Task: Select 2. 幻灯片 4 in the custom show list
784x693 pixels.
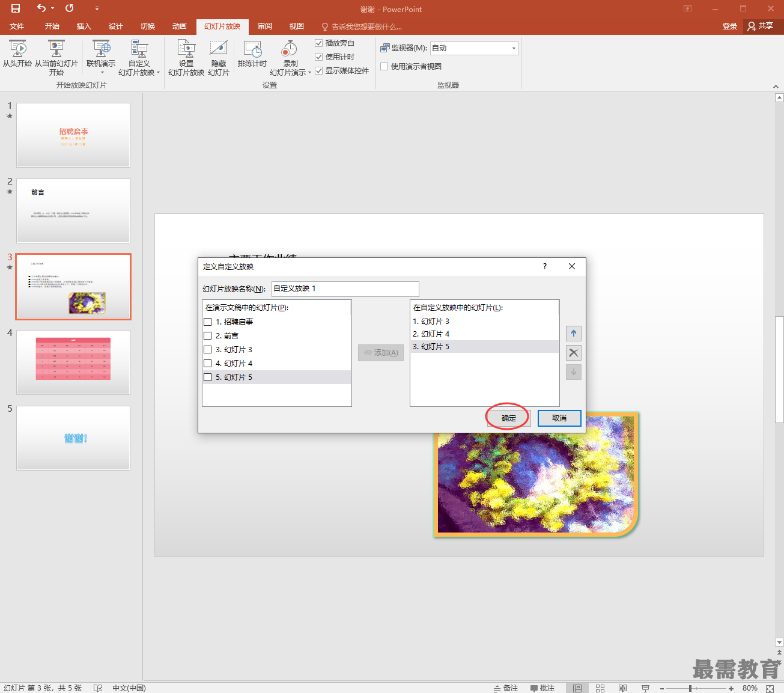Action: coord(484,334)
